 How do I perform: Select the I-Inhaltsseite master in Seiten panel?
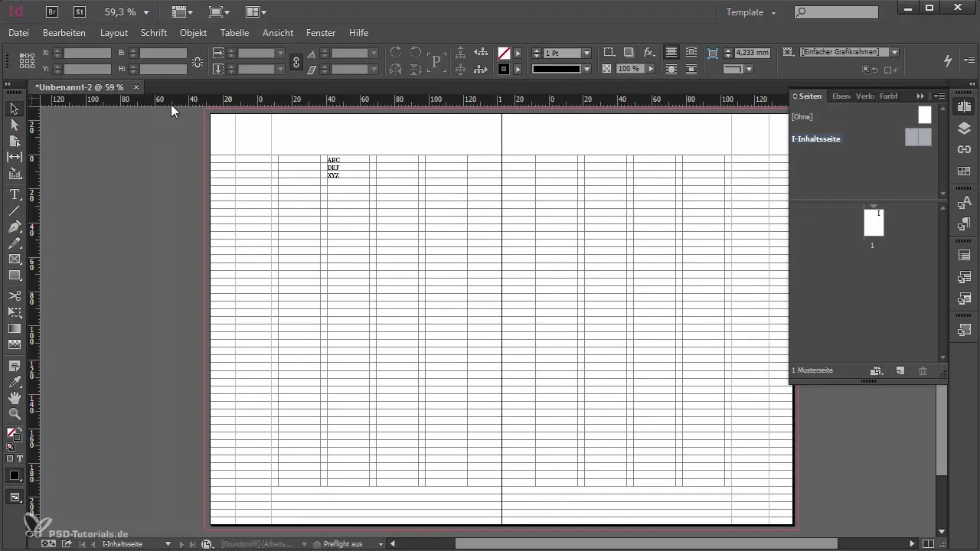pyautogui.click(x=861, y=139)
